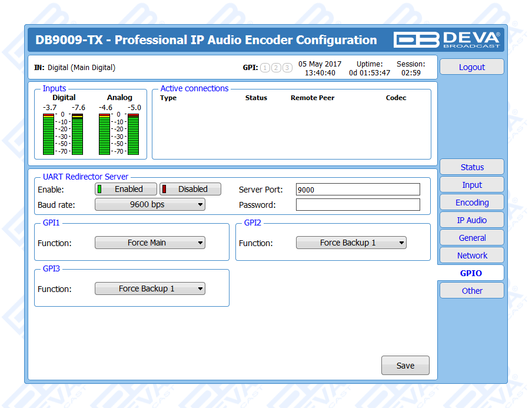
Task: Click the Logout button
Action: pos(471,67)
